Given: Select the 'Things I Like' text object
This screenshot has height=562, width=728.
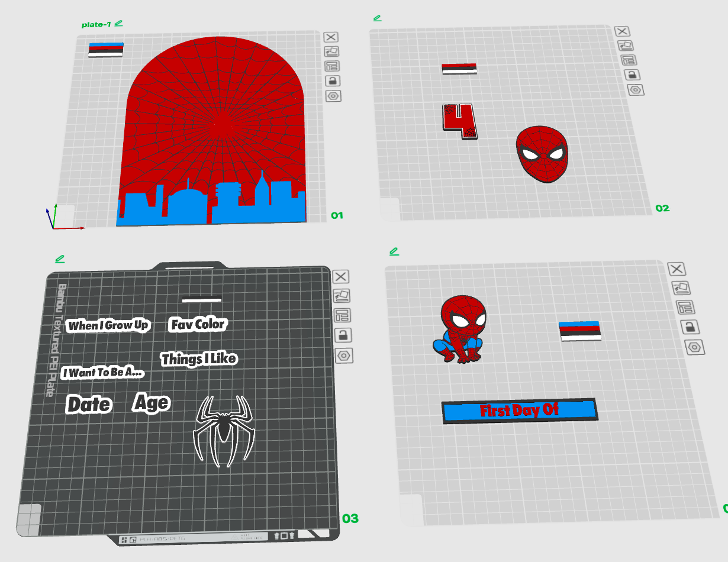Looking at the screenshot, I should 199,359.
